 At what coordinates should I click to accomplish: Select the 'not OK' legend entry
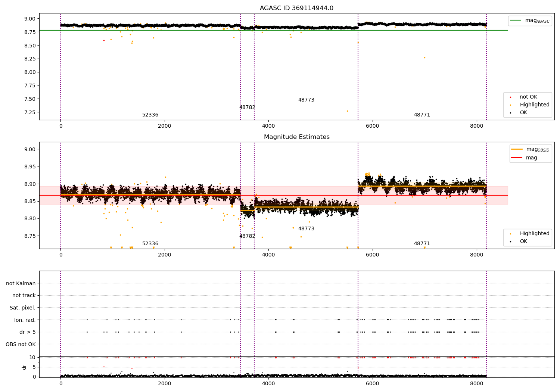pos(528,97)
